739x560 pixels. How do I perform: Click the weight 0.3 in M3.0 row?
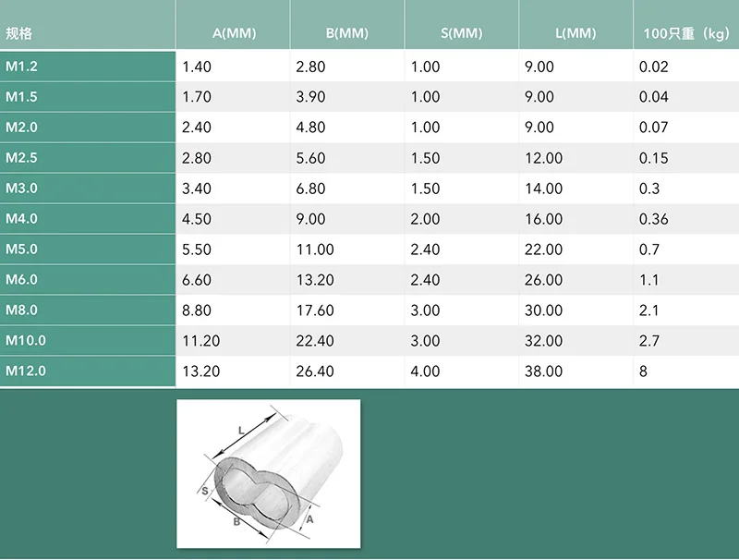[x=649, y=189]
